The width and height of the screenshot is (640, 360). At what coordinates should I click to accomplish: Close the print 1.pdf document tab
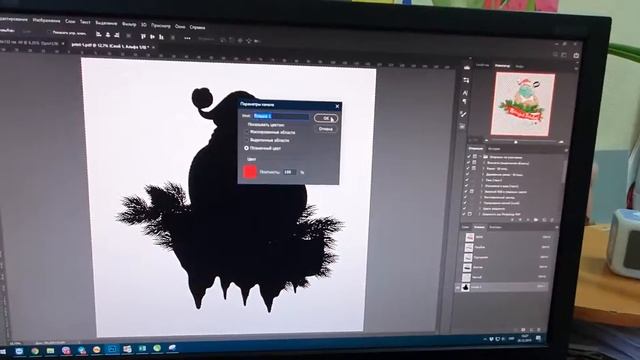point(153,47)
